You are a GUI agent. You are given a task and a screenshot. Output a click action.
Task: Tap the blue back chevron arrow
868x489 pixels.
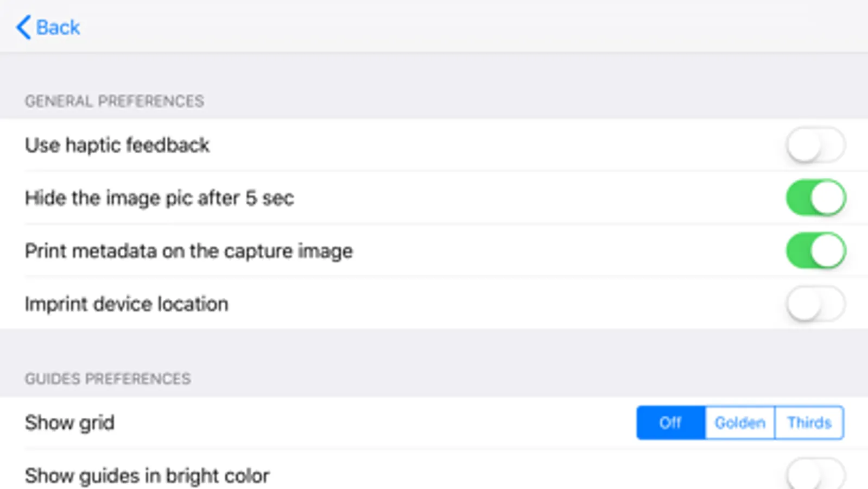click(23, 27)
